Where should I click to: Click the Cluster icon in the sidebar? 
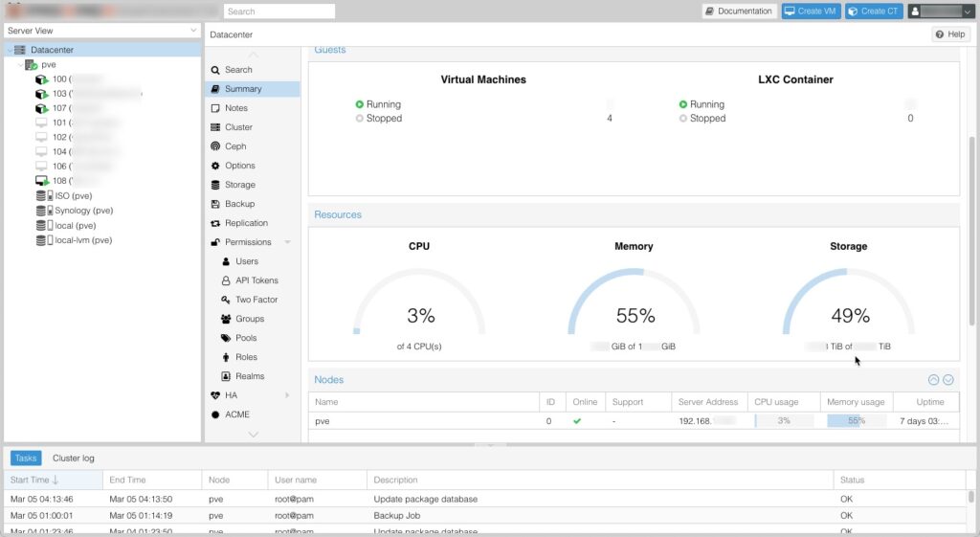[215, 127]
